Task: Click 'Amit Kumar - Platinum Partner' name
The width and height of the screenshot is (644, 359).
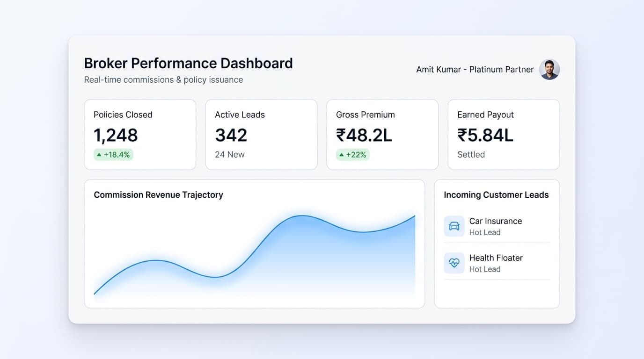Action: (x=475, y=69)
